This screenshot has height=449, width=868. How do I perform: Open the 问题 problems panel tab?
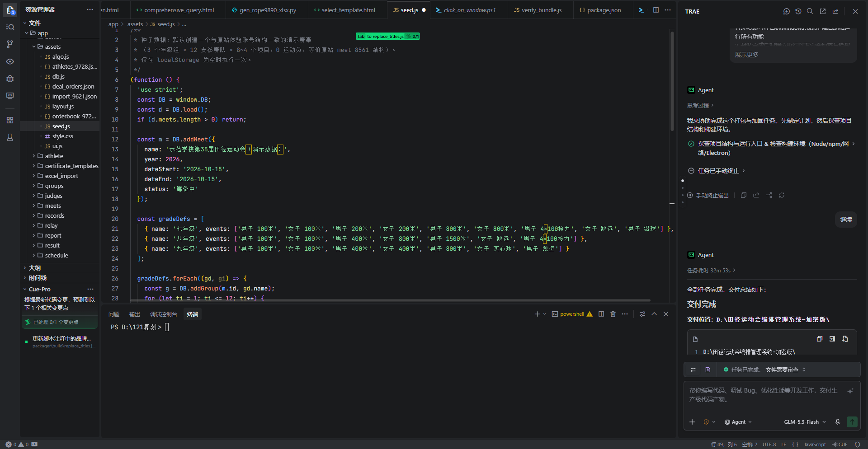tap(114, 314)
